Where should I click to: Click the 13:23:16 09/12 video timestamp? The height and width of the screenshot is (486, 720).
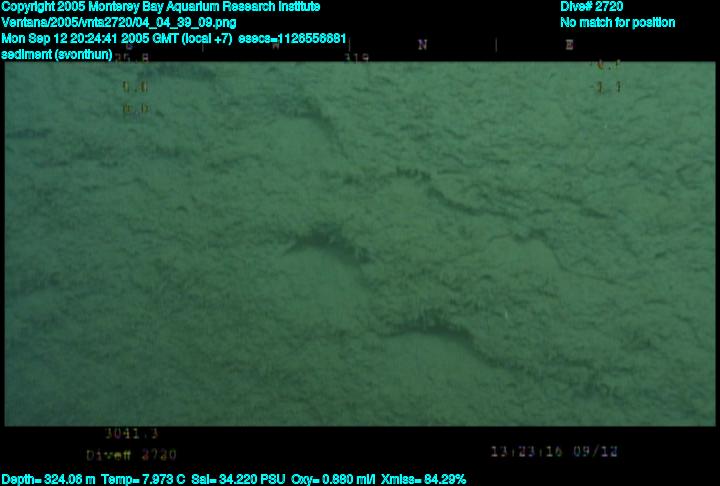[554, 451]
